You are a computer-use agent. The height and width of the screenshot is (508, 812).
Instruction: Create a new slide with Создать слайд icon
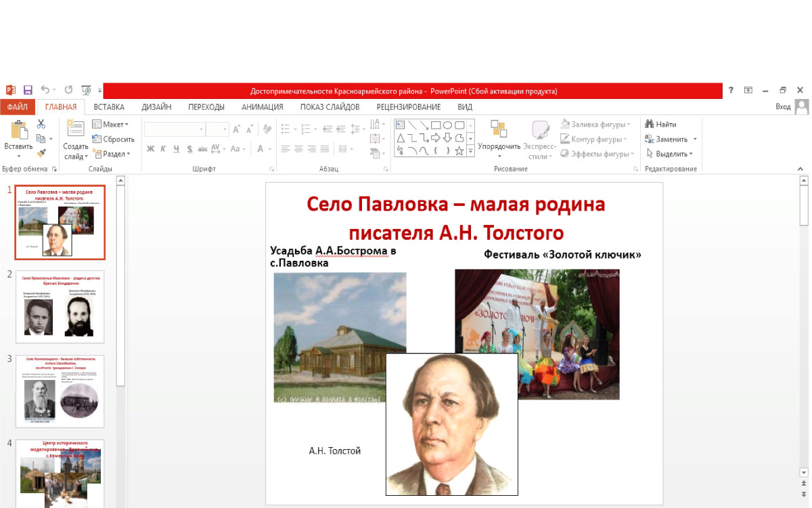click(x=75, y=129)
